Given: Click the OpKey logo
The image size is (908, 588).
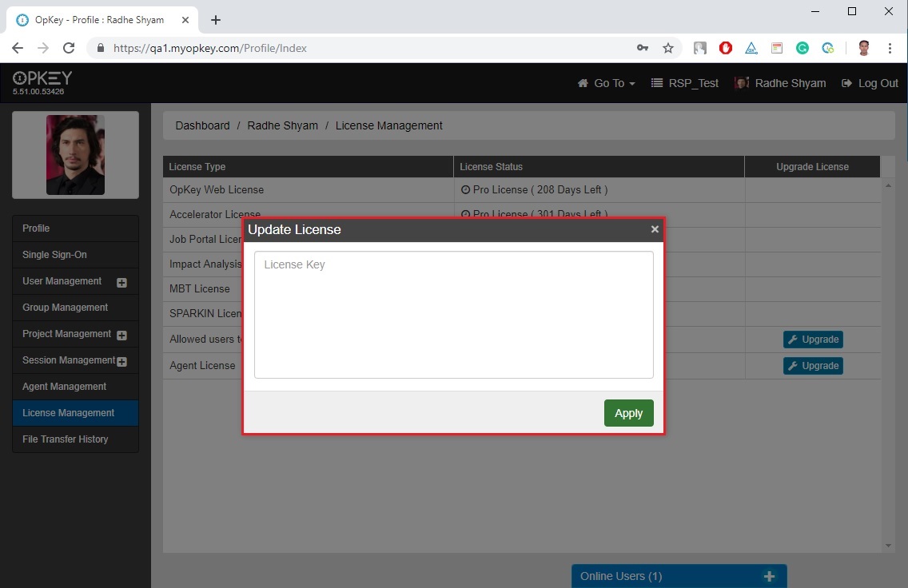Looking at the screenshot, I should click(x=42, y=78).
